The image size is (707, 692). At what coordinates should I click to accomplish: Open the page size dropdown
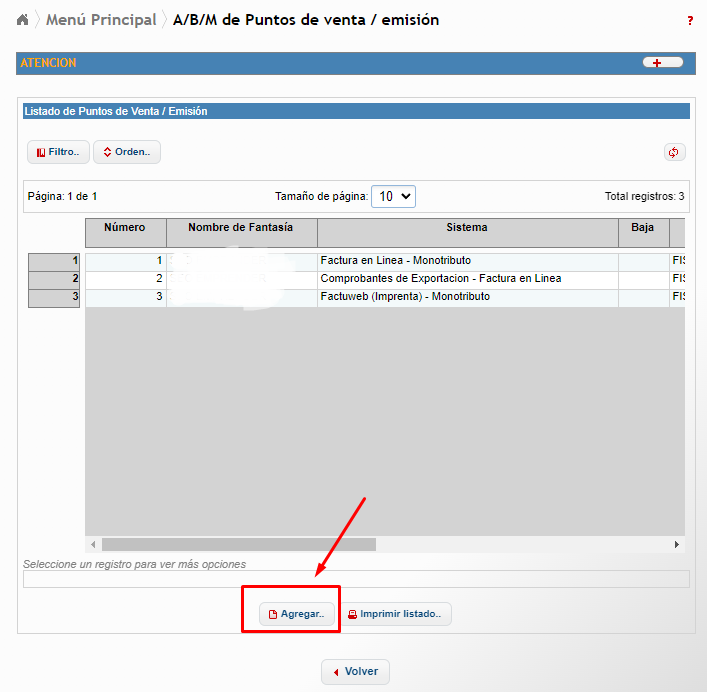(x=393, y=197)
